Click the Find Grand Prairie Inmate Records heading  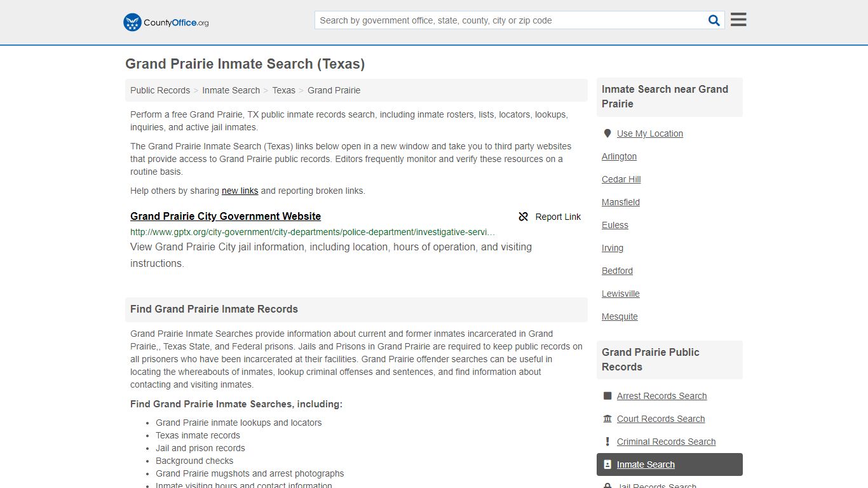[x=214, y=309]
